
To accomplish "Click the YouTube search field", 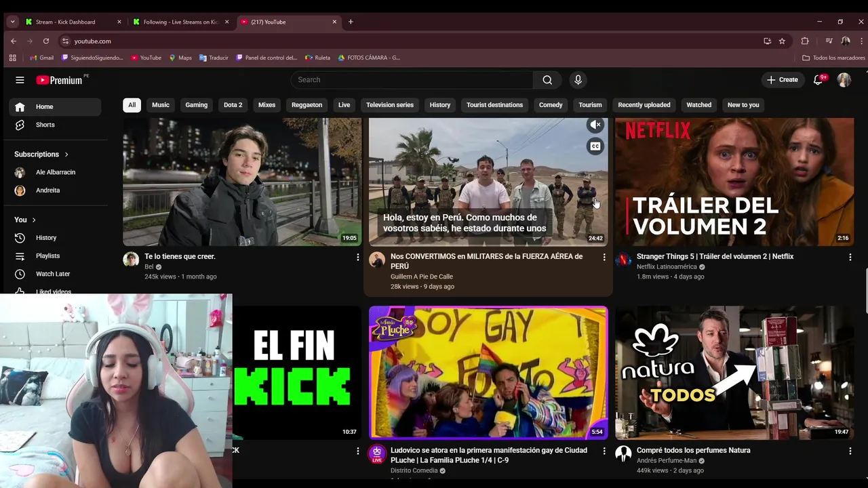I will 412,80.
